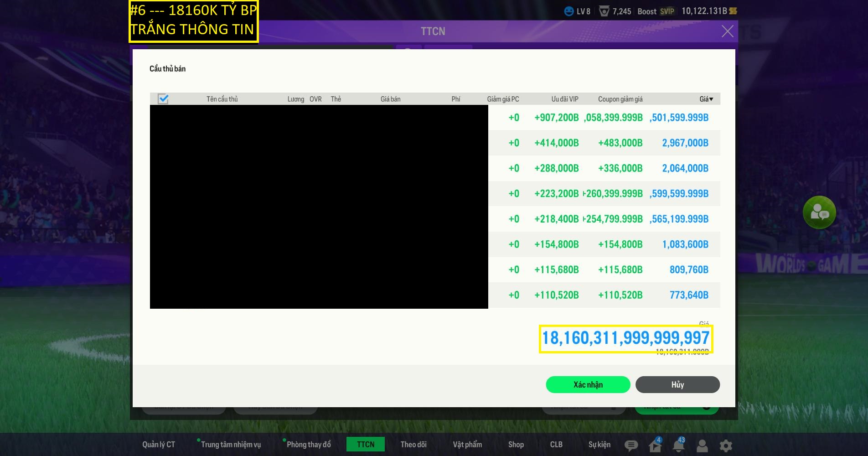This screenshot has height=456, width=868.
Task: Click the Giá bán column header
Action: [391, 99]
